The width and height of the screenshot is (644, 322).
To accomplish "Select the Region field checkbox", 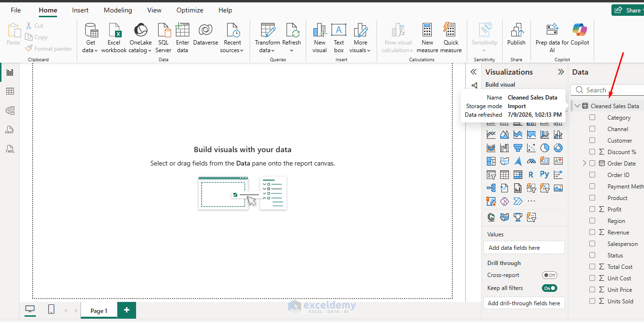I will click(x=592, y=221).
